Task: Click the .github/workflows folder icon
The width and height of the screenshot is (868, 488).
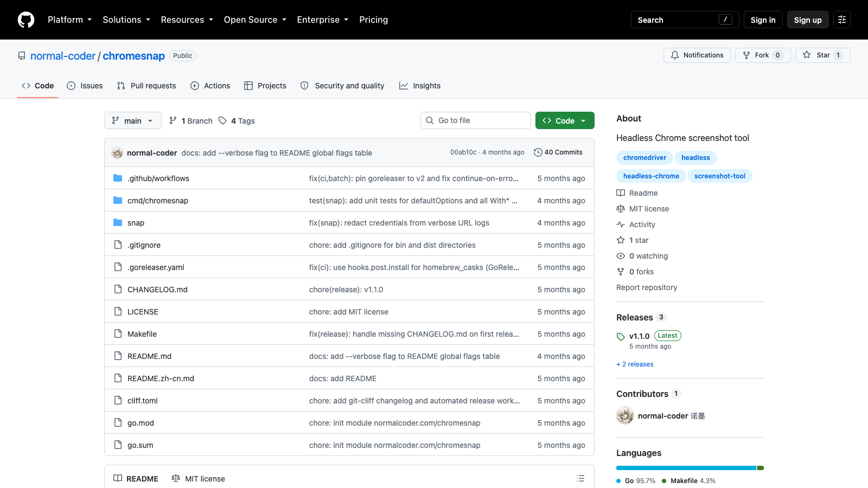Action: pyautogui.click(x=118, y=178)
